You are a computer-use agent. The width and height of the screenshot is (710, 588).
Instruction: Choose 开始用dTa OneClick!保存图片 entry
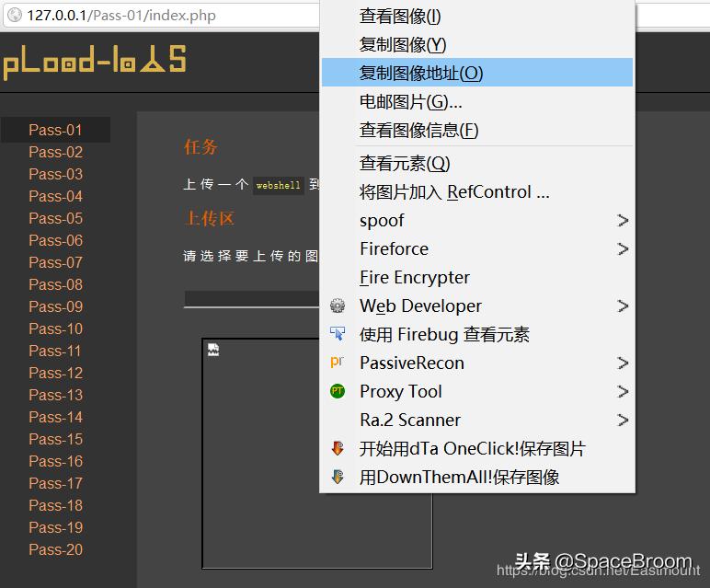click(477, 448)
